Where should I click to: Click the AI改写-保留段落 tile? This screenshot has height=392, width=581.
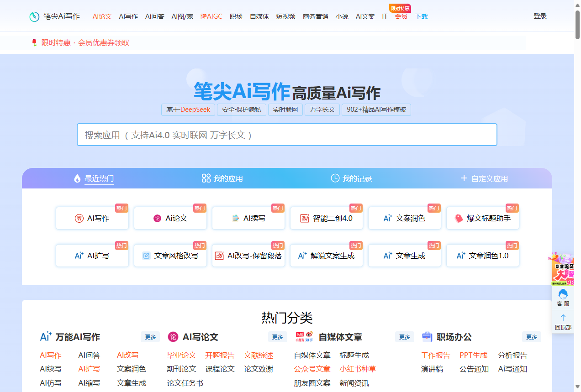[248, 256]
